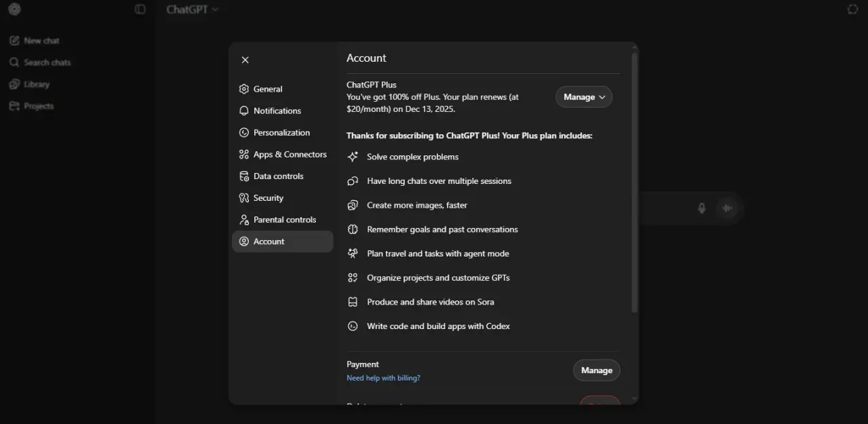This screenshot has height=424, width=868.
Task: Click the ChatGPT Plus plan title
Action: tap(372, 85)
